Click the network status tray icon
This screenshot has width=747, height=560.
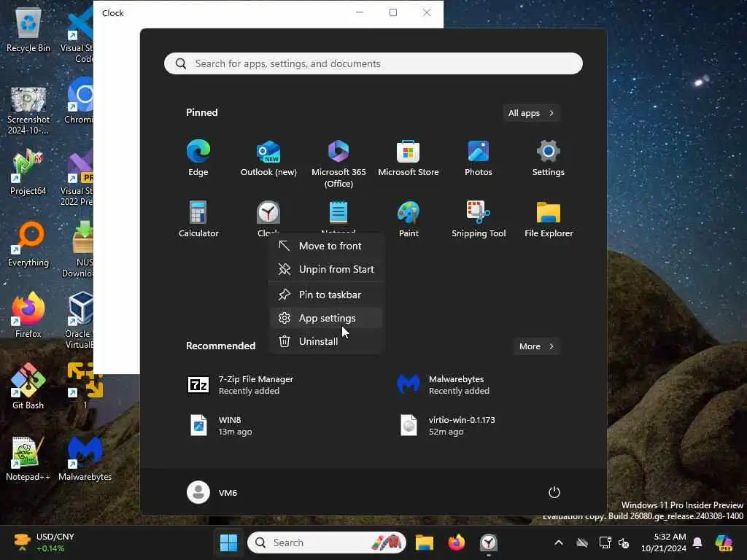(605, 542)
